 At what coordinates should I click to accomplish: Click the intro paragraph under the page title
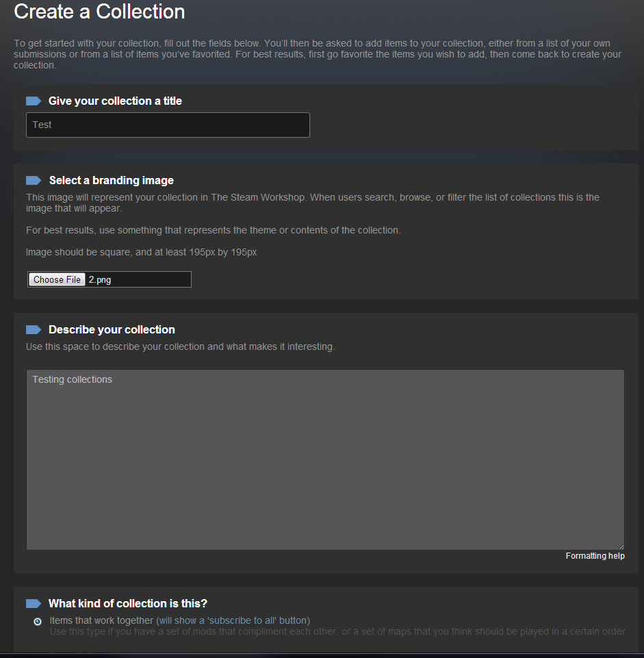coord(318,54)
